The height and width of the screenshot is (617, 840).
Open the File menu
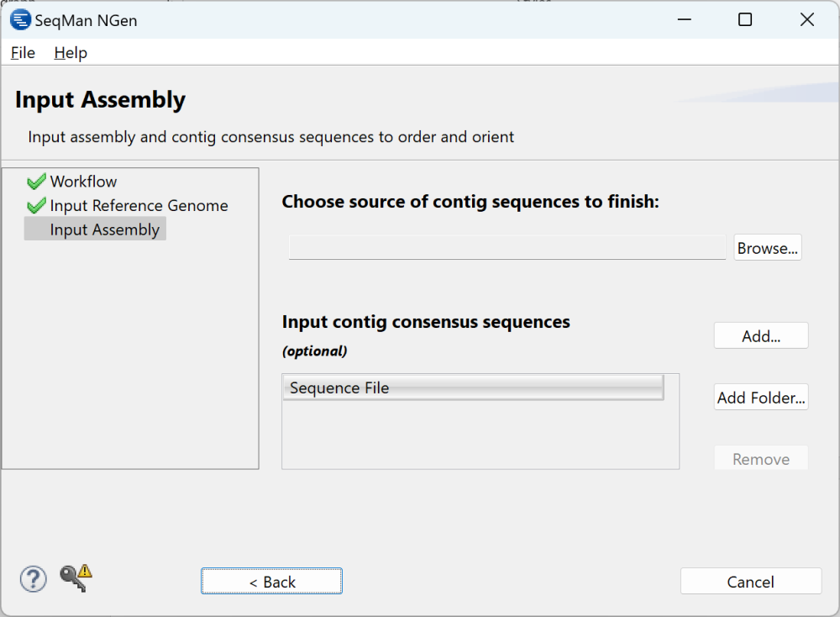pyautogui.click(x=23, y=52)
